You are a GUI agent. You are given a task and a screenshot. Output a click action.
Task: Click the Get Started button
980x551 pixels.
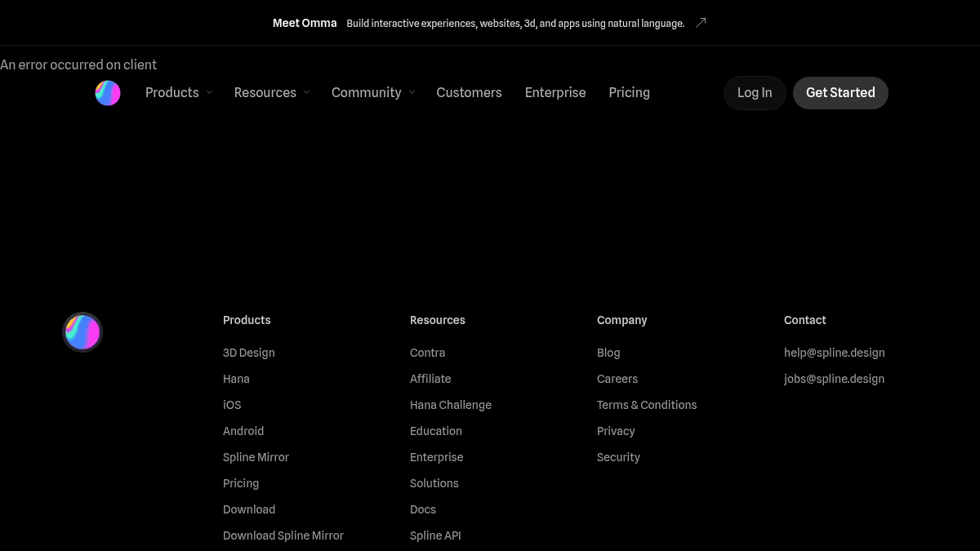(840, 93)
